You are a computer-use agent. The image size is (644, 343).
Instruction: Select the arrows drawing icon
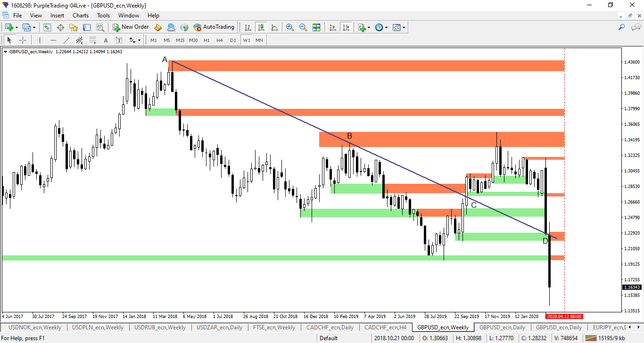132,40
